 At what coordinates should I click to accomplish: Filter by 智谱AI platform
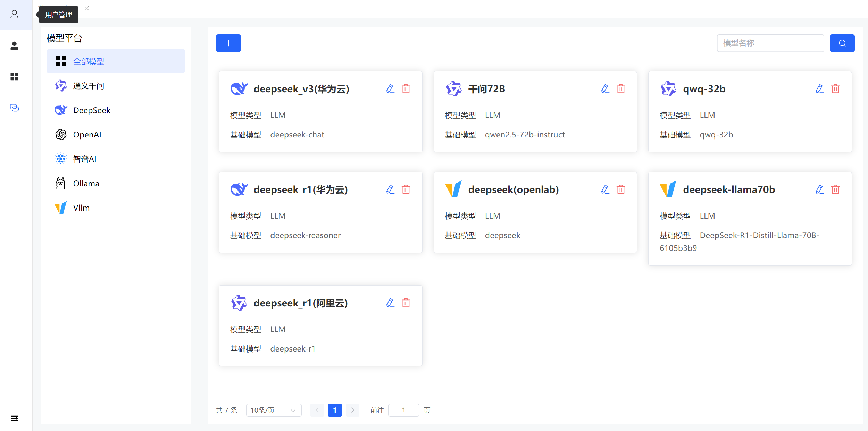tap(116, 159)
